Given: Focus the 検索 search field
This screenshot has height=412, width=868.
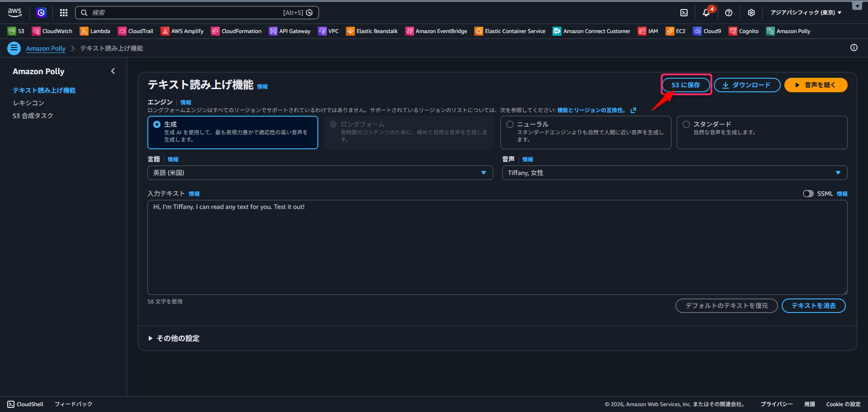Looking at the screenshot, I should [197, 13].
